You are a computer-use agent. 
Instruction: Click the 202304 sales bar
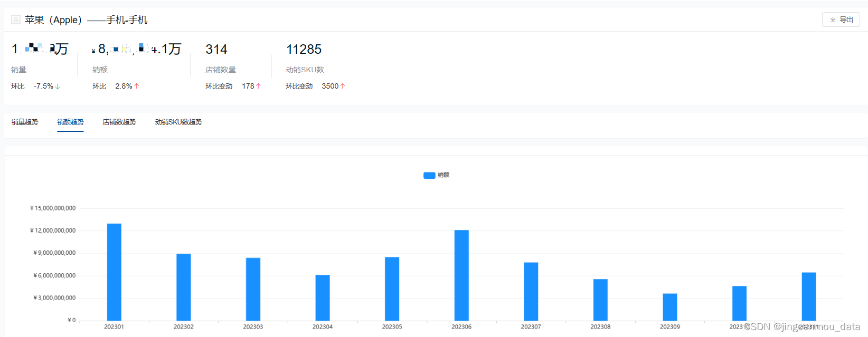coord(323,298)
